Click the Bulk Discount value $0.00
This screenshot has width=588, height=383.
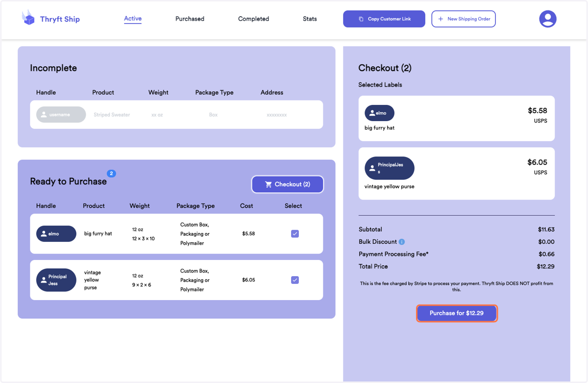click(546, 242)
